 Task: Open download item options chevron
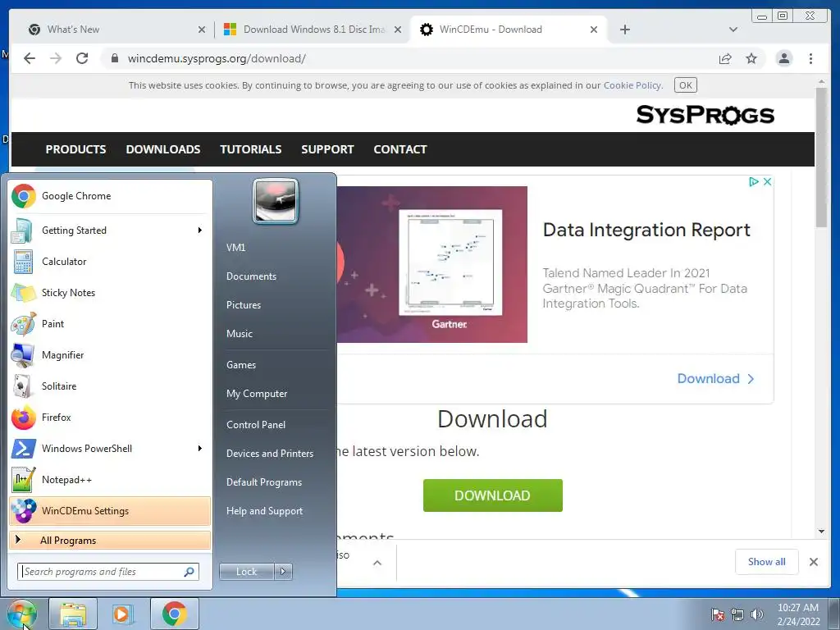[x=377, y=563]
